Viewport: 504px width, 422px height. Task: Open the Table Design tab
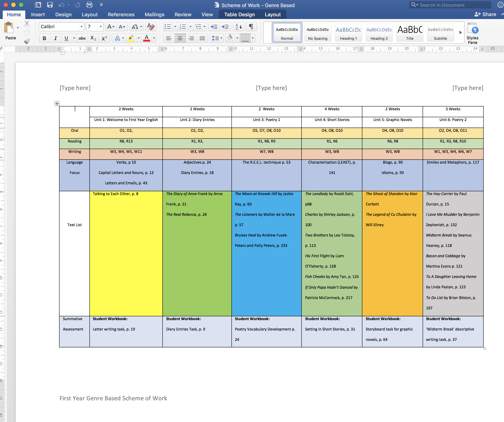[x=239, y=15]
